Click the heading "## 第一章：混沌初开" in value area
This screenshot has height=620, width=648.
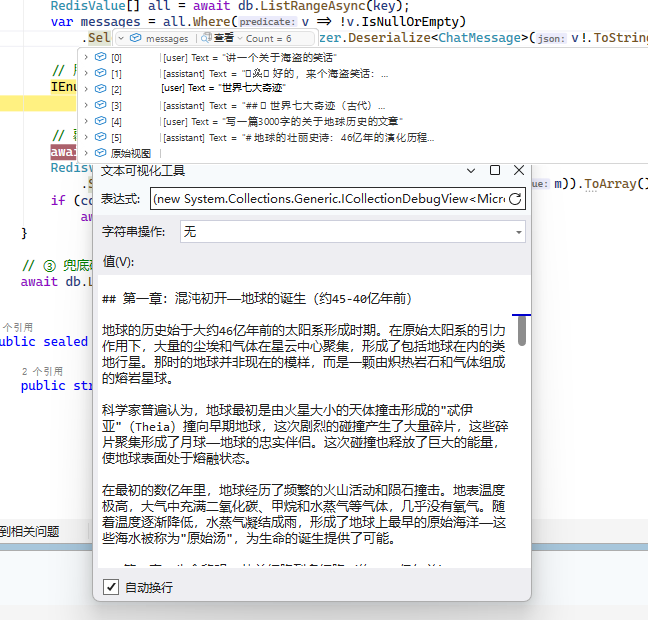[257, 298]
